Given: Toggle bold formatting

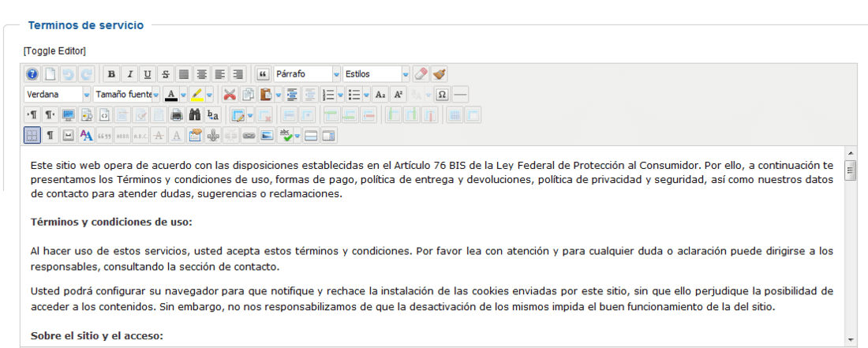Looking at the screenshot, I should pyautogui.click(x=112, y=73).
